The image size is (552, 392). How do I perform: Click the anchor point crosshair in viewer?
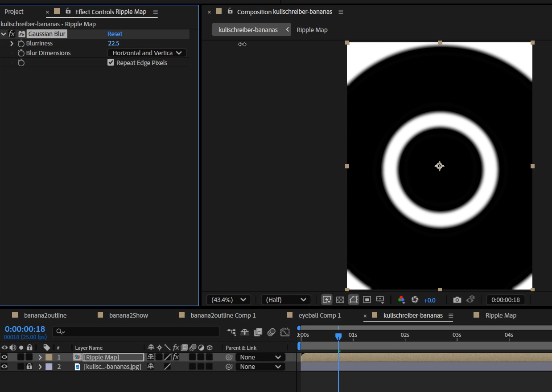tap(440, 166)
